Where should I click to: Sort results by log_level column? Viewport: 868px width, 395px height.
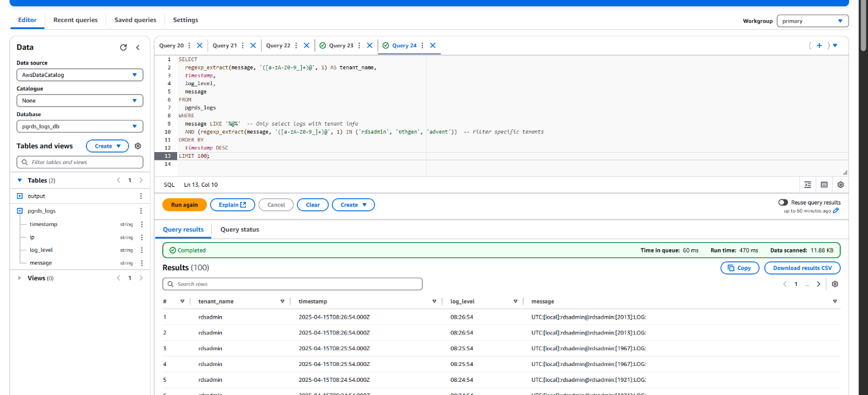[516, 302]
